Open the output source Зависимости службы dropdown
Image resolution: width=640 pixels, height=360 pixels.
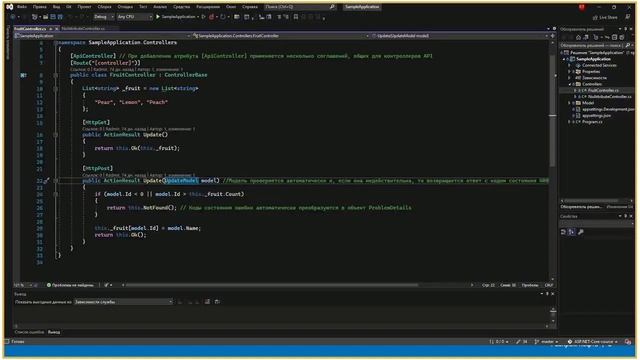(x=124, y=302)
